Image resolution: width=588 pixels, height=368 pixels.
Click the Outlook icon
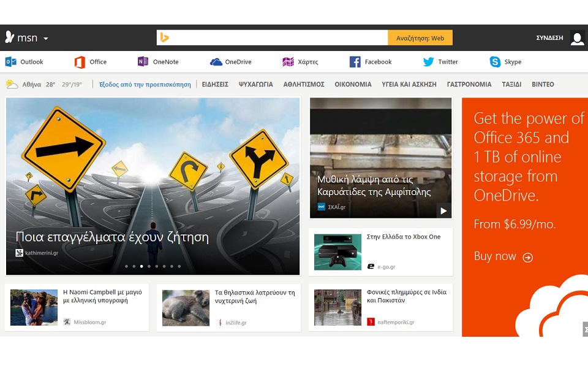pyautogui.click(x=10, y=62)
